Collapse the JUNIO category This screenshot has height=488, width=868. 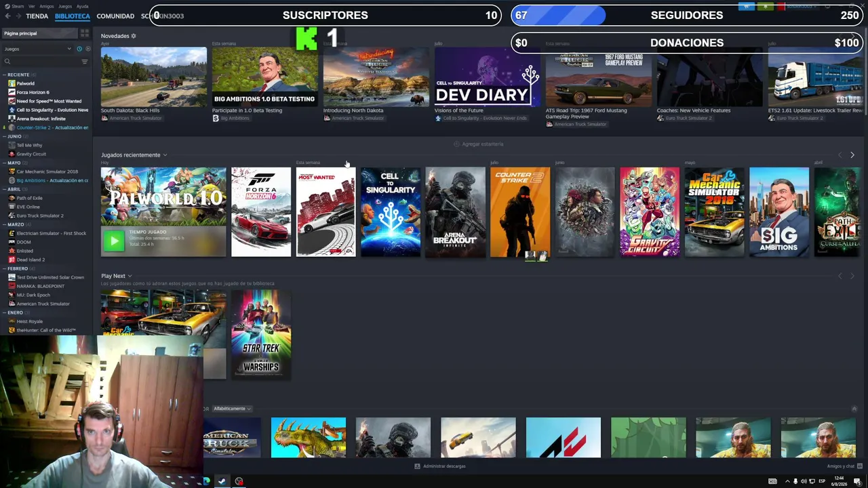(x=5, y=136)
